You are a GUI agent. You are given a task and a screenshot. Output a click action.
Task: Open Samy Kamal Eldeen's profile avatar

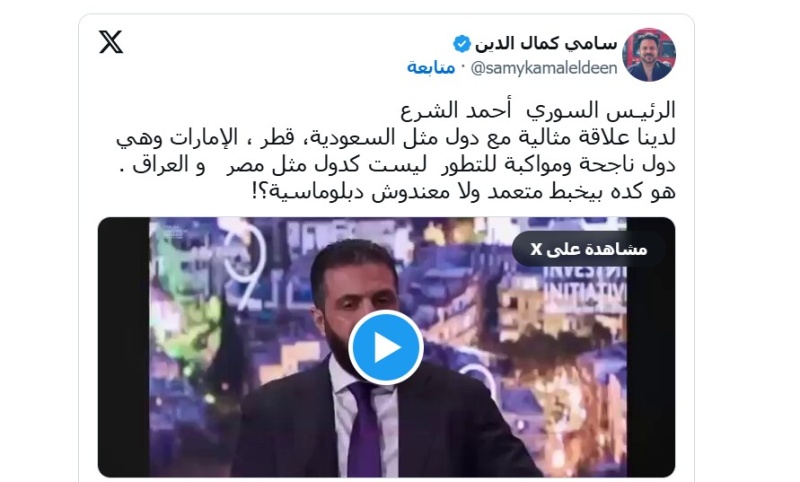649,55
